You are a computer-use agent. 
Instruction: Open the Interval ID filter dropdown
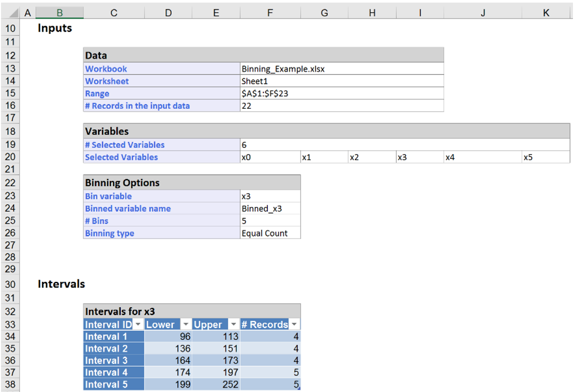[x=138, y=324]
